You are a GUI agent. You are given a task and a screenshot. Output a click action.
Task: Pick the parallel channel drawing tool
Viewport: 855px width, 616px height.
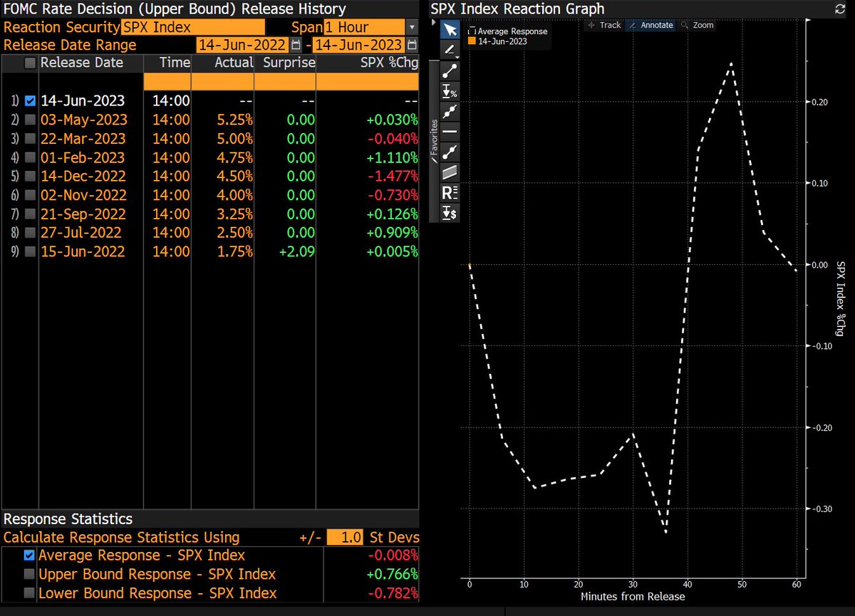pos(450,172)
